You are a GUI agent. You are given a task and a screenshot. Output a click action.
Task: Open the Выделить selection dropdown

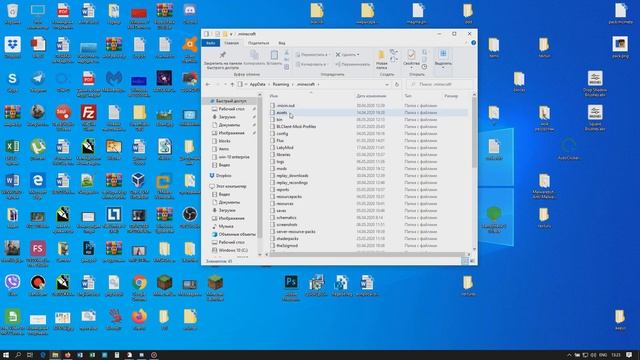click(443, 60)
